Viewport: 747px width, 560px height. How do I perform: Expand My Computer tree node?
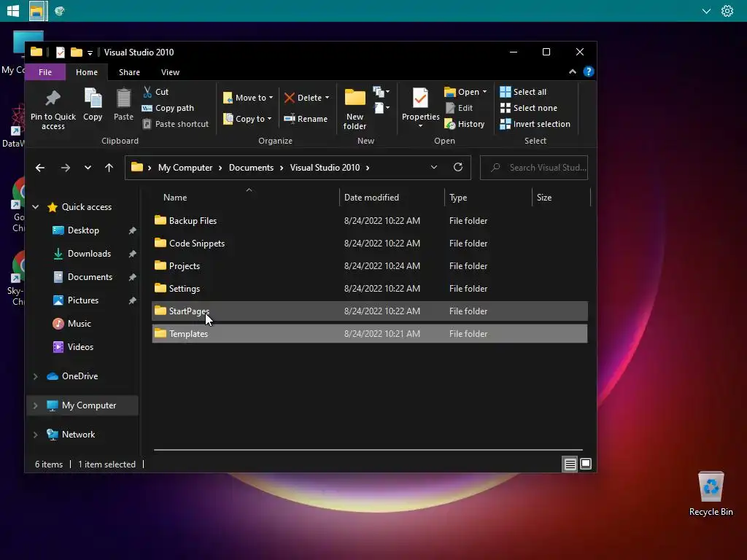click(x=35, y=405)
